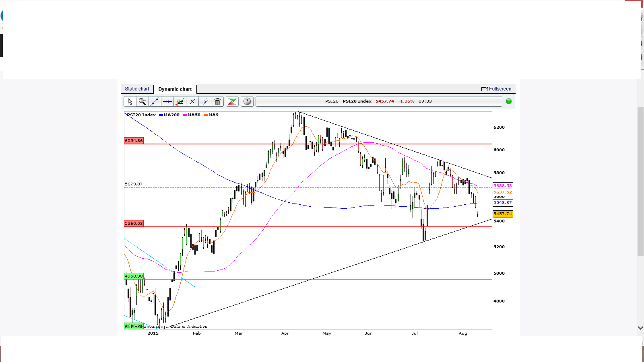This screenshot has width=644, height=362.
Task: Click the magenta 5688.53 MA50 value tag
Action: 503,186
